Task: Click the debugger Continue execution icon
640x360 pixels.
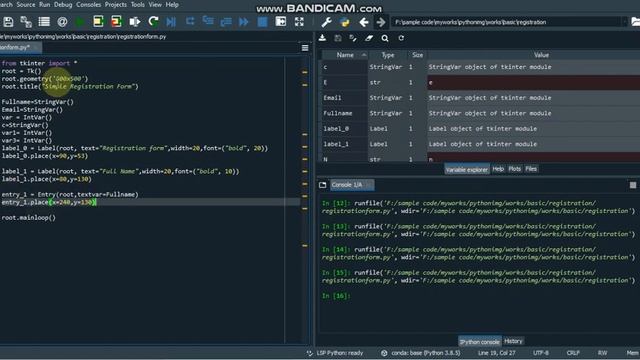Action: click(x=244, y=22)
